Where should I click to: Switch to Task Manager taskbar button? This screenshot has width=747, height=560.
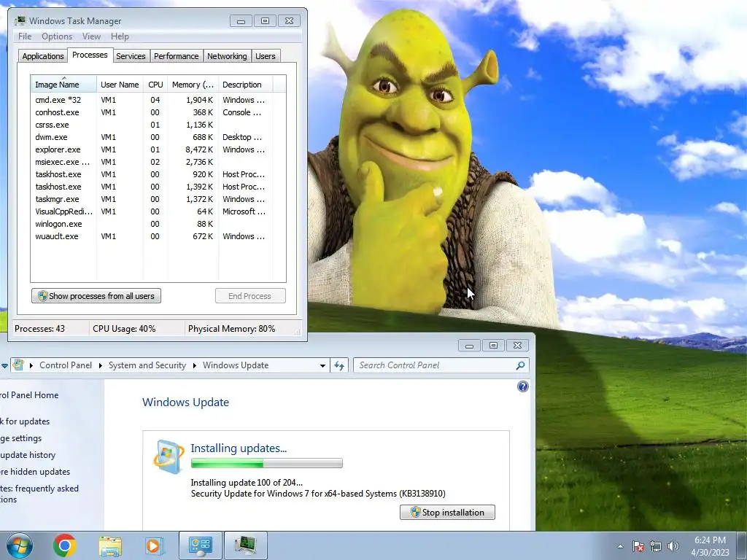click(245, 545)
